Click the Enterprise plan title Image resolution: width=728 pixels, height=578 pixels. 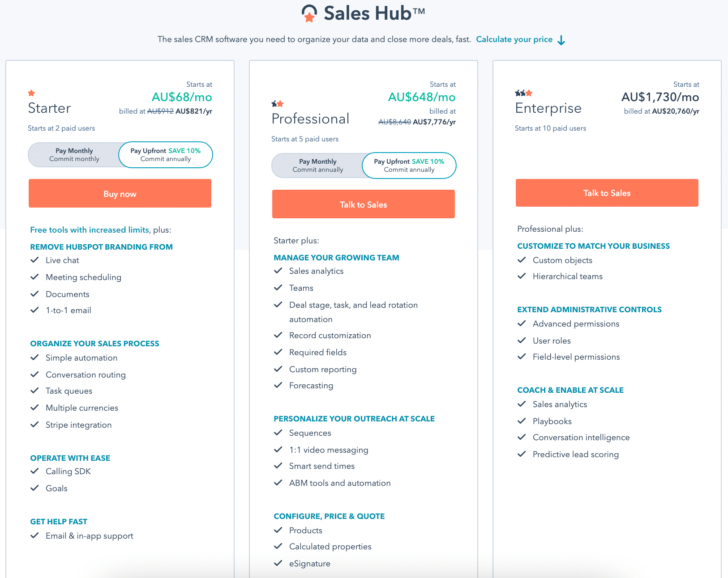[548, 108]
